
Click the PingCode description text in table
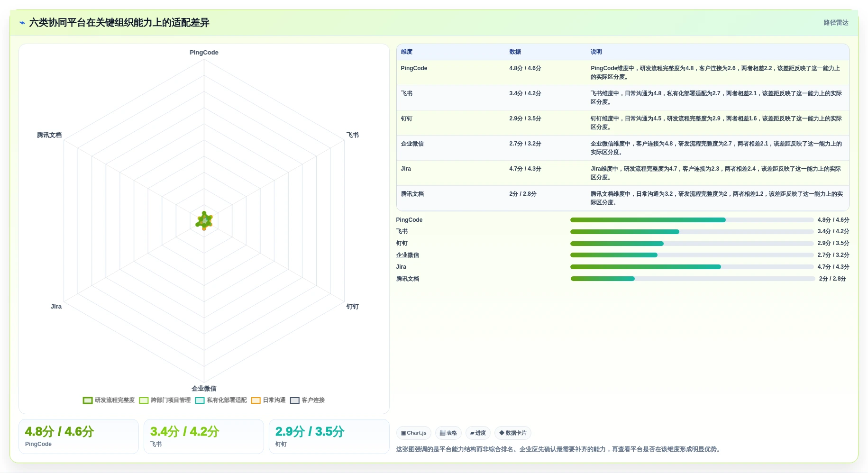pos(715,73)
